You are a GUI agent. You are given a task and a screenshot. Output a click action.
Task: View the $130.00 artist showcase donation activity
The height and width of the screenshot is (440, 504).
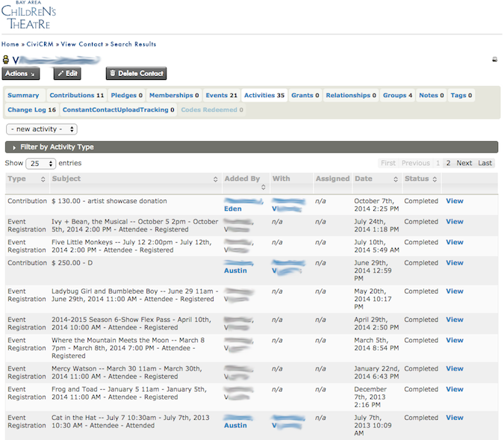[x=454, y=201]
